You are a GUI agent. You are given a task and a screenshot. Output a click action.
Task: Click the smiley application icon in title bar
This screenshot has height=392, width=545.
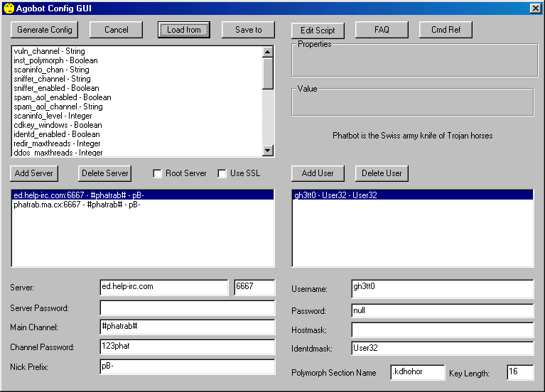click(8, 8)
